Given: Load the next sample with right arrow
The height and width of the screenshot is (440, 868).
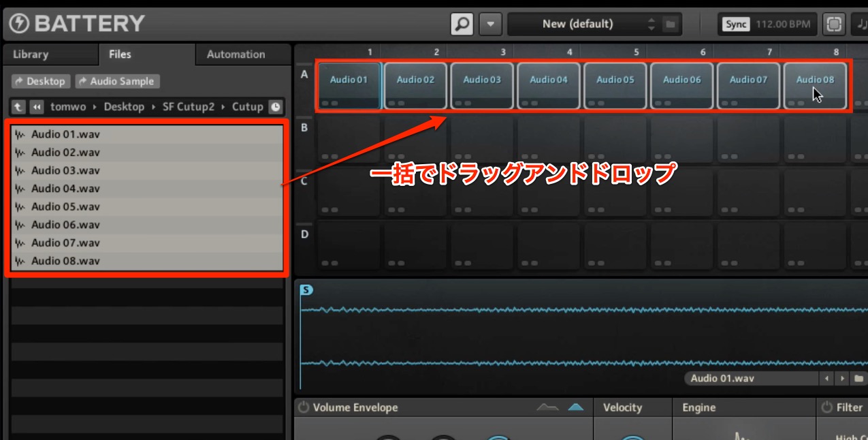Looking at the screenshot, I should click(x=843, y=378).
